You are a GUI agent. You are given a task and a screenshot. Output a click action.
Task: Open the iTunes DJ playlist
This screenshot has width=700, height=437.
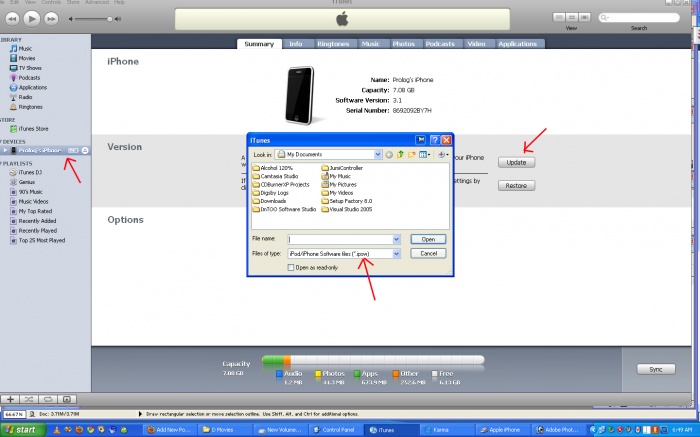click(x=30, y=172)
